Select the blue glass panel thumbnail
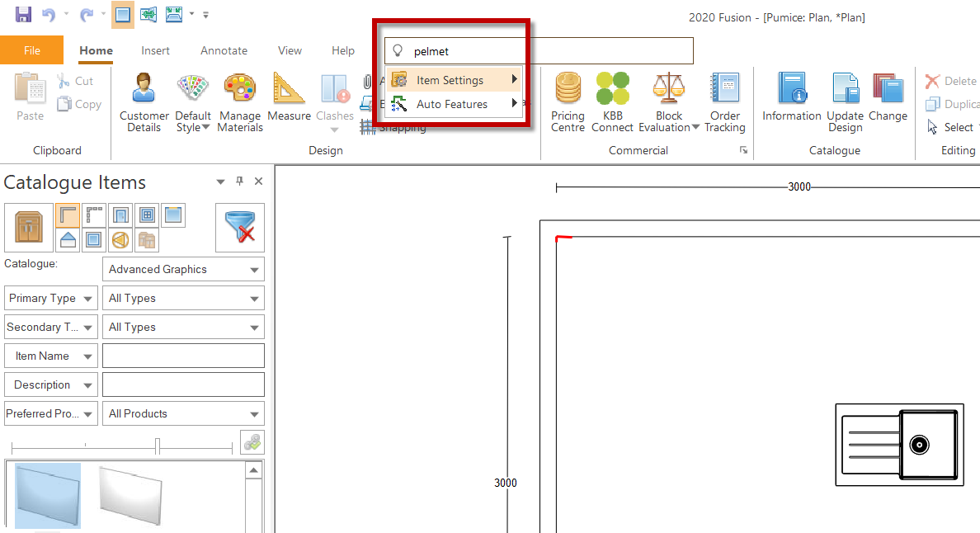The height and width of the screenshot is (533, 980). [48, 496]
